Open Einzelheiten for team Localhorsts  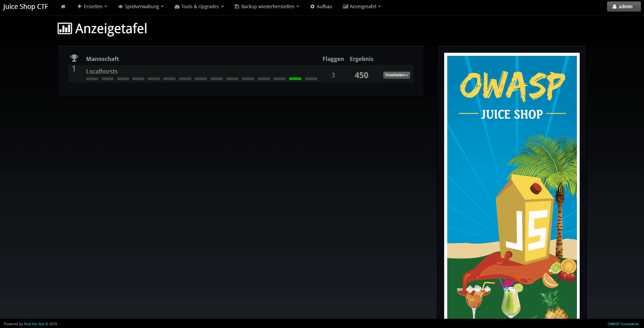[397, 75]
